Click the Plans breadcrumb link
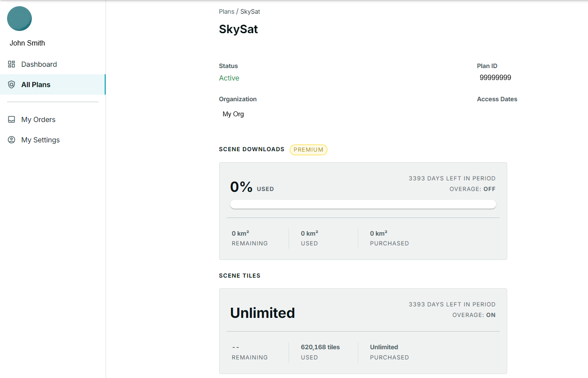 click(227, 11)
